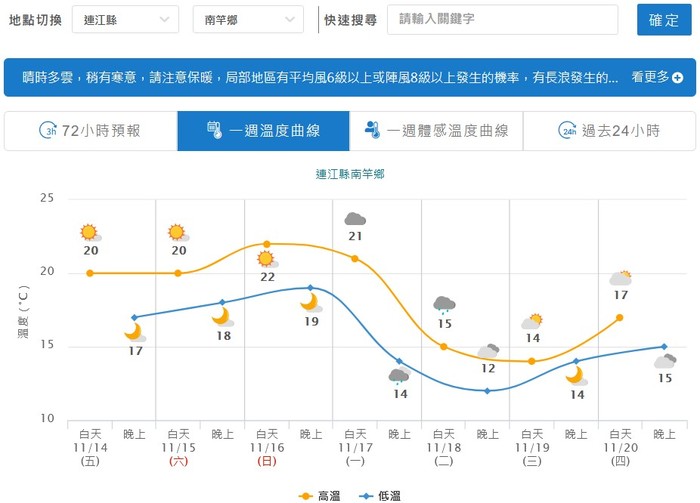Image resolution: width=700 pixels, height=503 pixels.
Task: Click the plus icon beside 看更多
Action: point(678,77)
